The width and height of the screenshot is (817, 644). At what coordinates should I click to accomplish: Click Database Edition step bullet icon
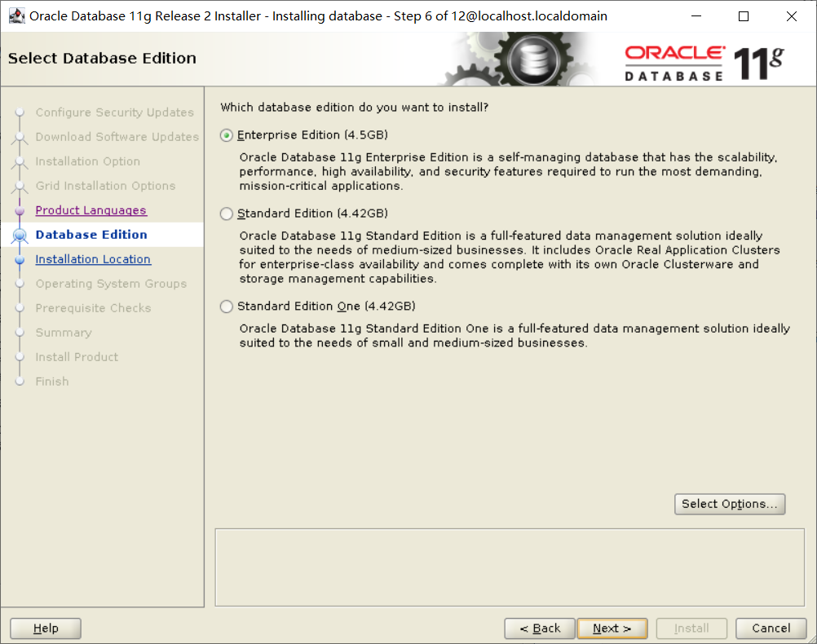tap(20, 236)
